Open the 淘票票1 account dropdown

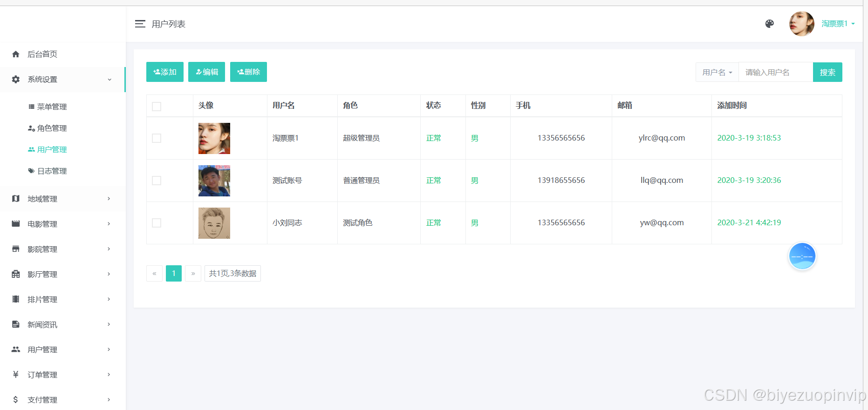838,24
